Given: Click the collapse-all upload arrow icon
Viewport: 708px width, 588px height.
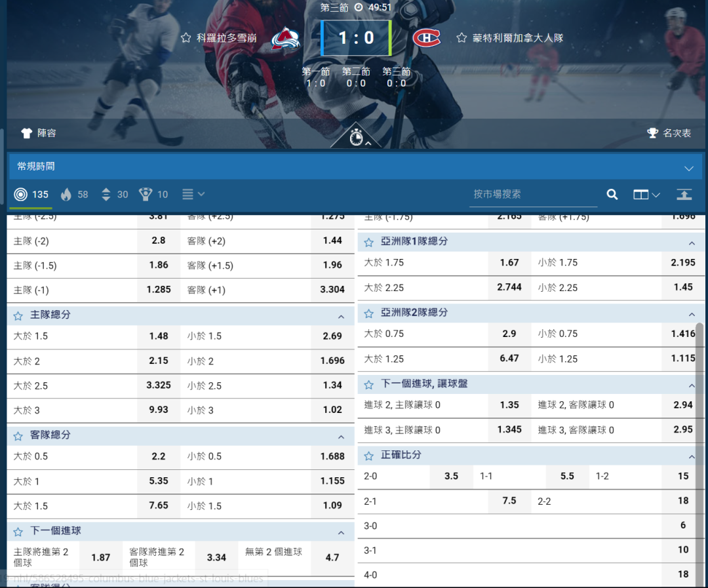Looking at the screenshot, I should (684, 195).
